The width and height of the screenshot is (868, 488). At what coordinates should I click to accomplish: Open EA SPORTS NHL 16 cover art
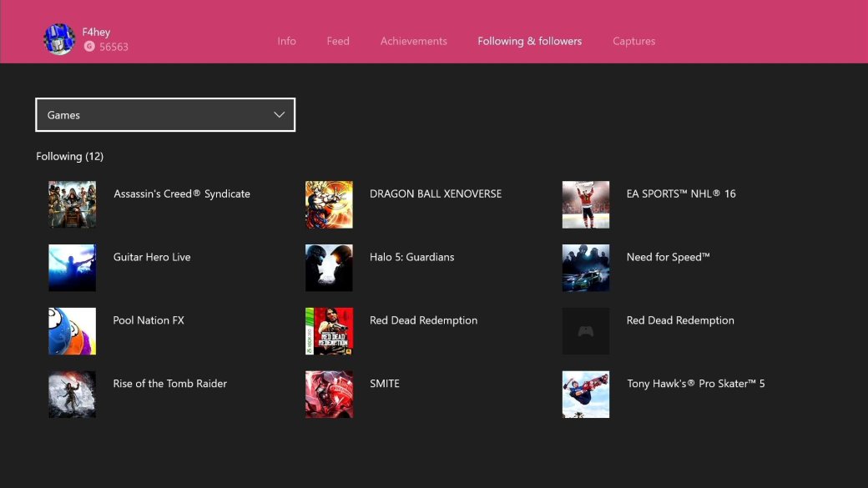(x=586, y=204)
